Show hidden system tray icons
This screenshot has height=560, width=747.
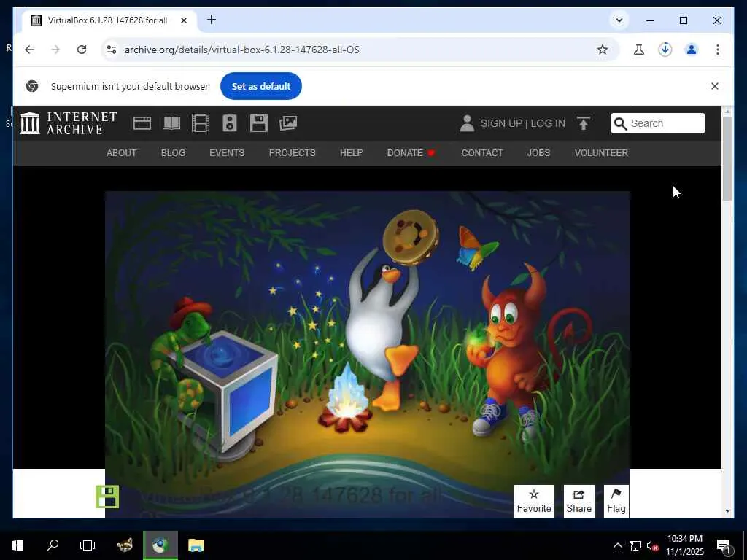pyautogui.click(x=617, y=545)
